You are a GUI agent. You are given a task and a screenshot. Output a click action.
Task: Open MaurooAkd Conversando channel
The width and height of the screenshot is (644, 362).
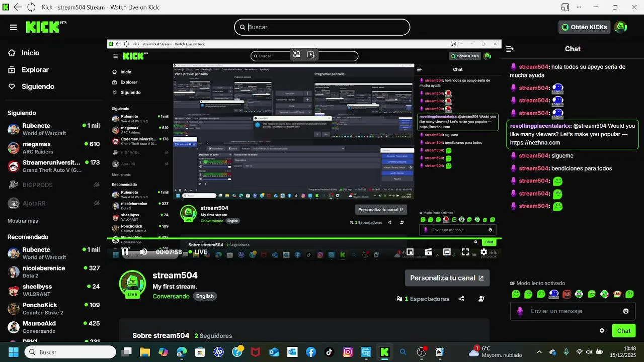(x=53, y=327)
